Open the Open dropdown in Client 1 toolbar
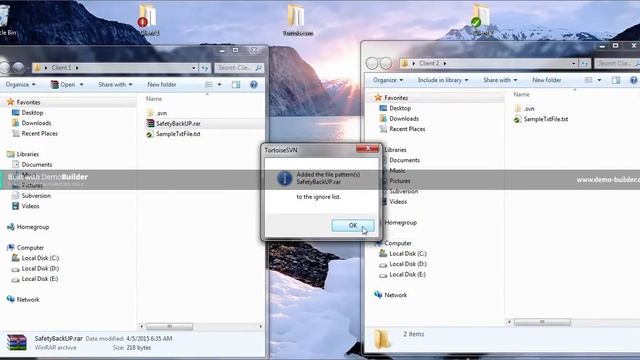 click(67, 84)
